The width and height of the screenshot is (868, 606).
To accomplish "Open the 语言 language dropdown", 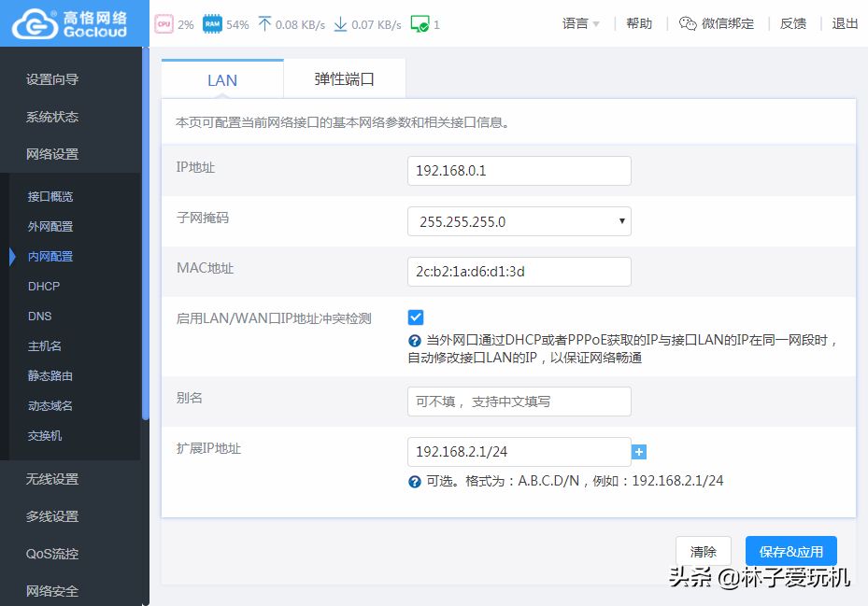I will [x=581, y=23].
